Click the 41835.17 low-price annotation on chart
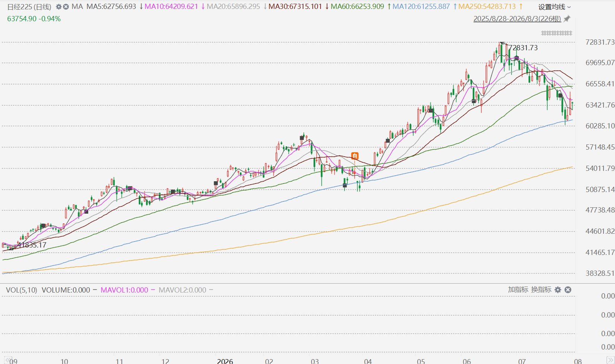 click(32, 245)
